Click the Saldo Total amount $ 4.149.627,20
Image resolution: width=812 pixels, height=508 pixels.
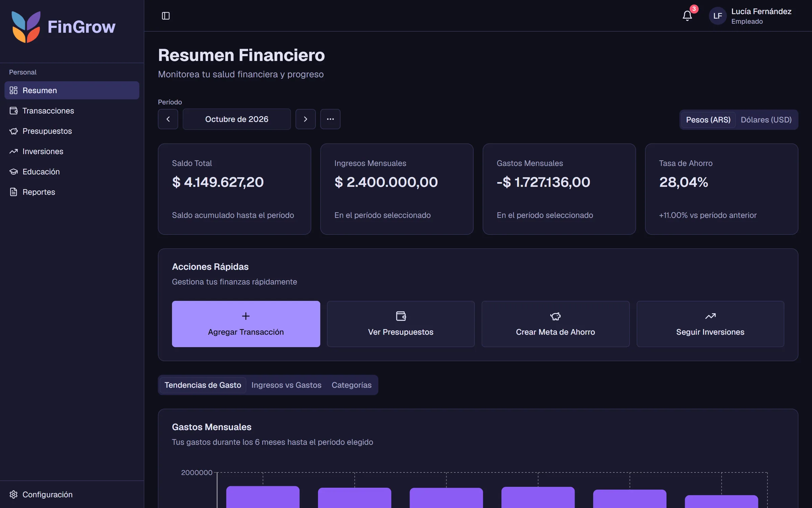218,182
